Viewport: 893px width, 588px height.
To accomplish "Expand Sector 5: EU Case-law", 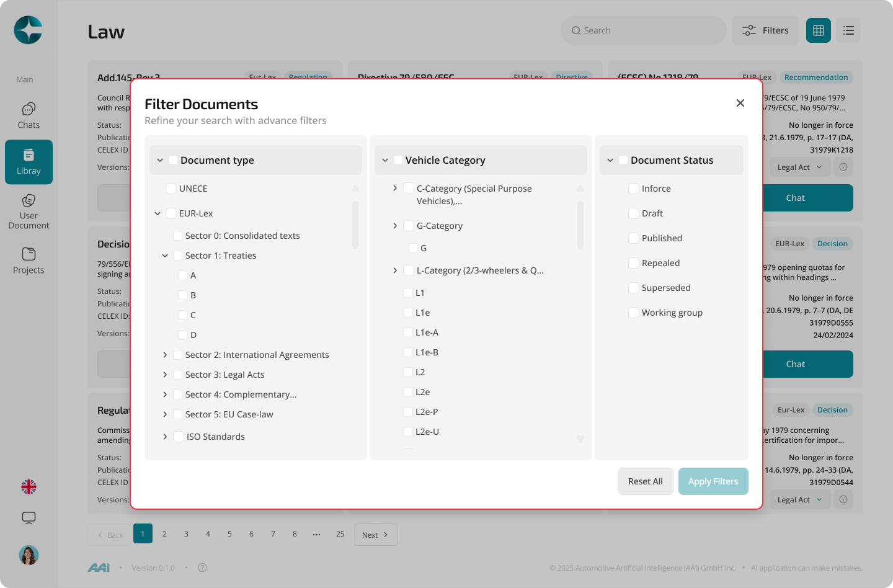I will click(165, 414).
